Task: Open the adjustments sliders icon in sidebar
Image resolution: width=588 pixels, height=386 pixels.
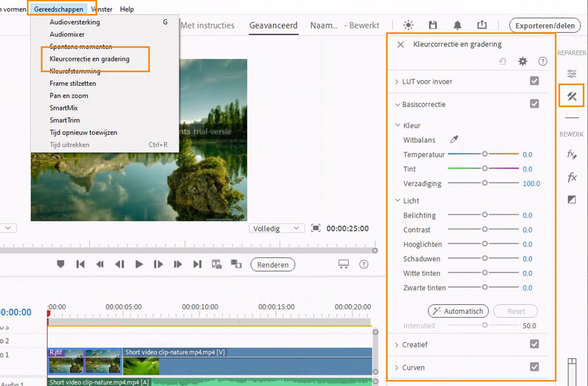Action: click(571, 74)
